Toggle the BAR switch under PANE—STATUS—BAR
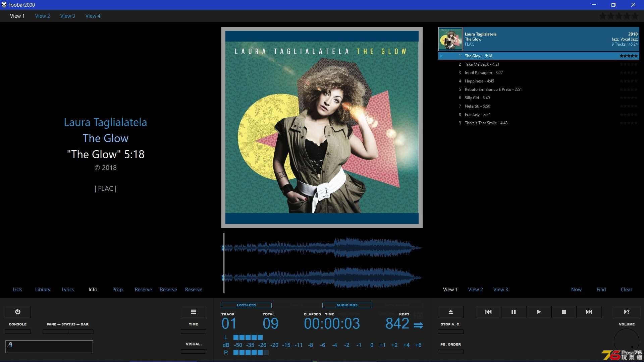Image resolution: width=644 pixels, height=362 pixels. [81, 331]
